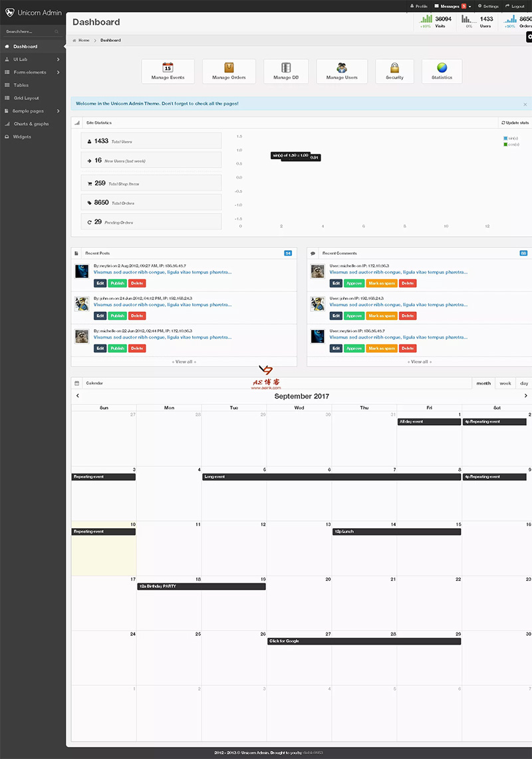Switch calendar to month view

coord(483,383)
